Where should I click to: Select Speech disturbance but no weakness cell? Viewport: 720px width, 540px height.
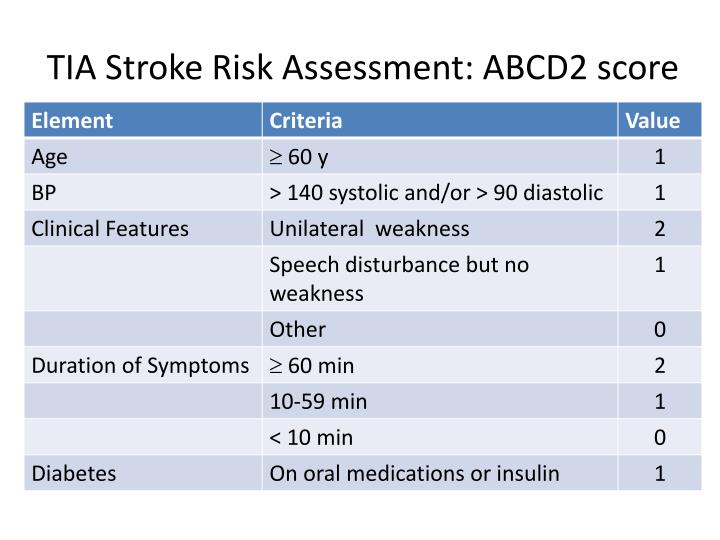pos(440,279)
